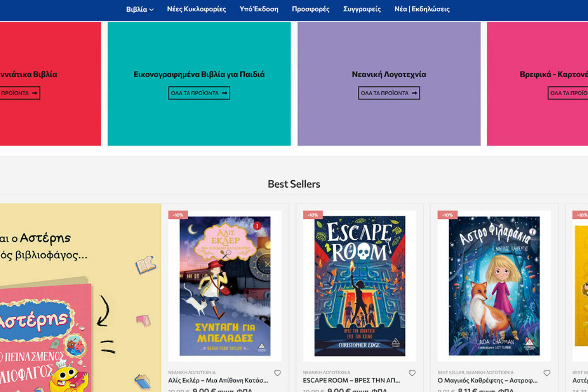
Task: Open the Αλίς Εκλέρ book cover image
Action: 225,286
